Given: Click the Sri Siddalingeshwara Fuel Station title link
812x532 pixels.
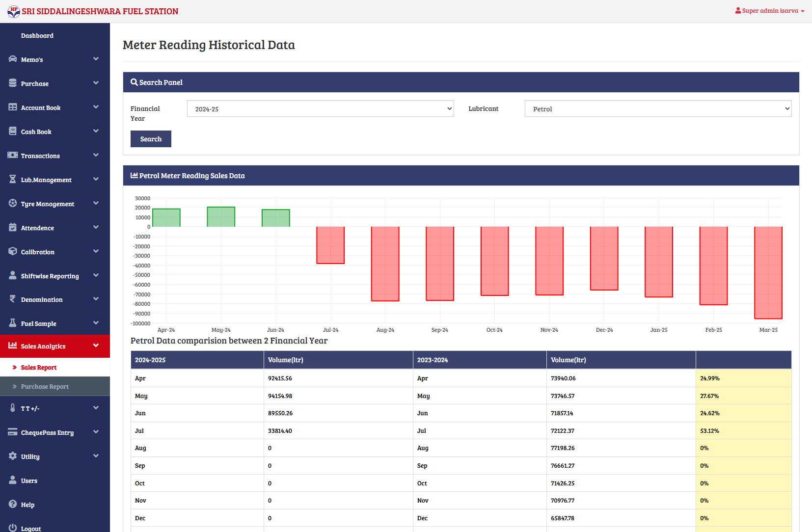Looking at the screenshot, I should click(100, 11).
